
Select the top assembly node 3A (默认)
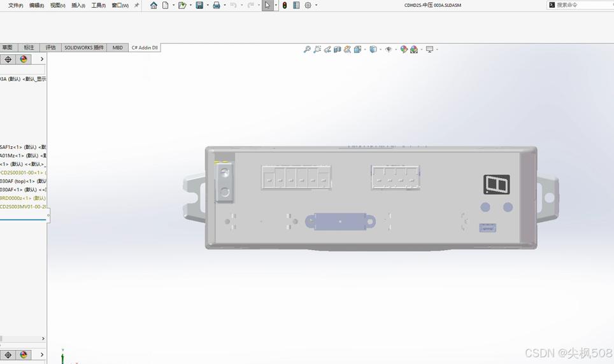coord(23,79)
